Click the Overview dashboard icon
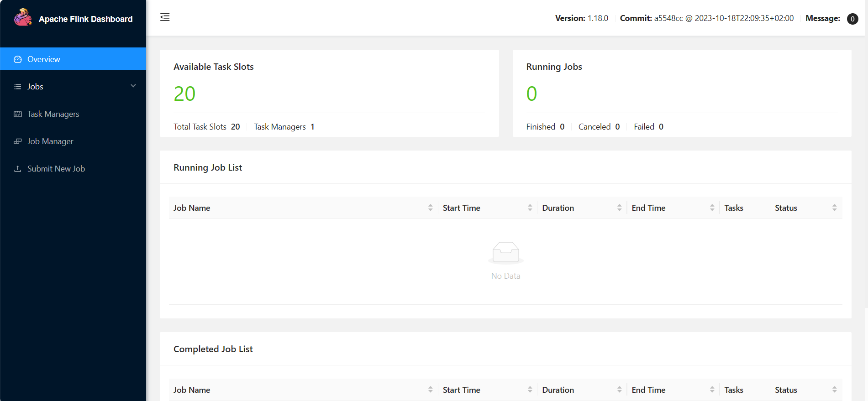This screenshot has height=401, width=868. tap(18, 59)
